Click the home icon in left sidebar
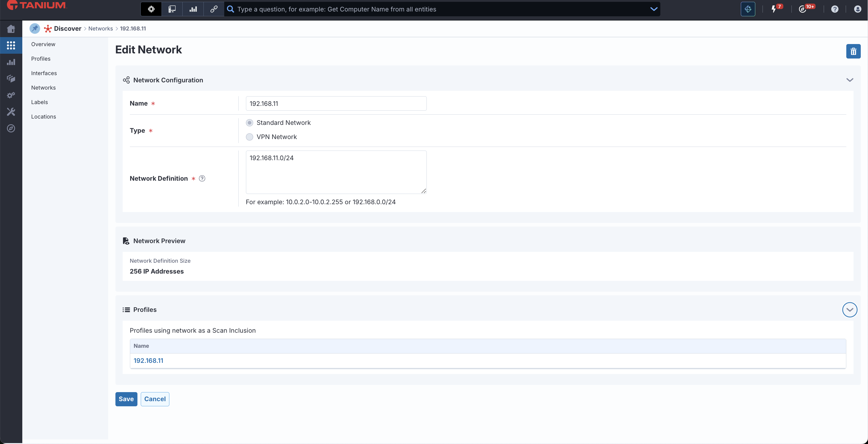868x444 pixels. tap(11, 29)
